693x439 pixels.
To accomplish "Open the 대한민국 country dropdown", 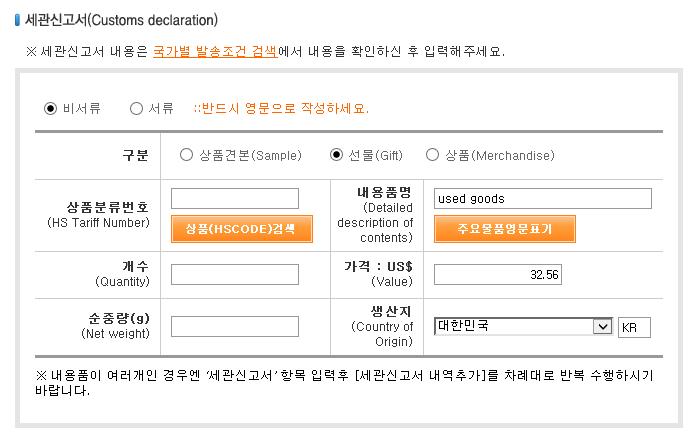I will coord(523,326).
